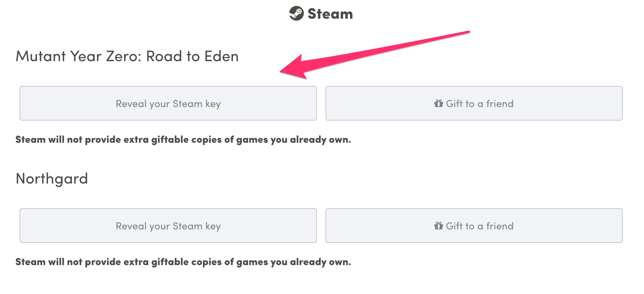Click "Gift to a friend" label beside first reveal button
The width and height of the screenshot is (644, 294).
(480, 104)
